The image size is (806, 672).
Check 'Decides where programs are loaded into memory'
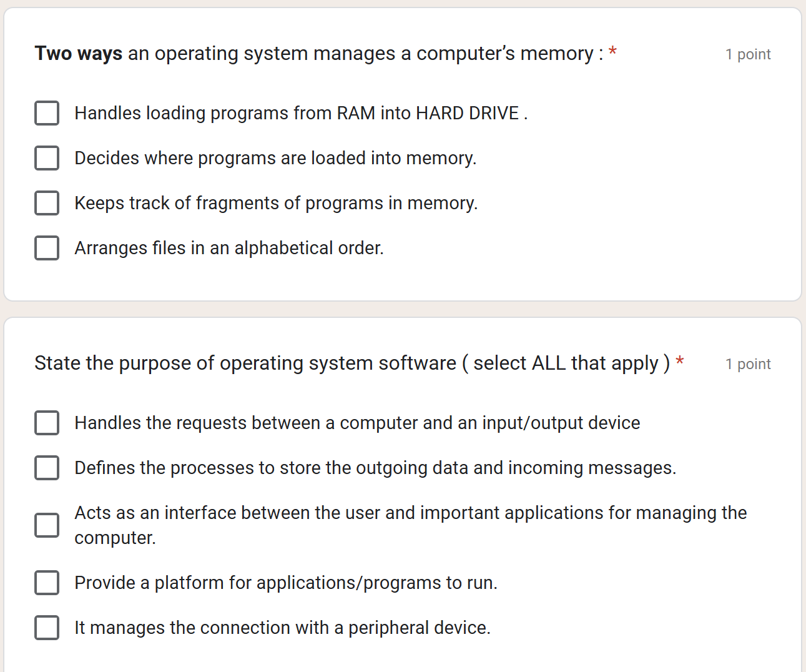point(47,158)
